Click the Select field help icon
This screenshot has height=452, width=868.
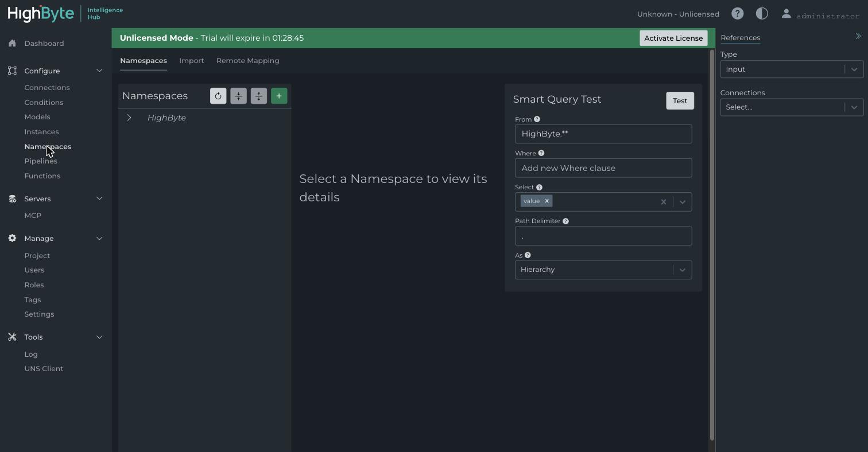539,187
